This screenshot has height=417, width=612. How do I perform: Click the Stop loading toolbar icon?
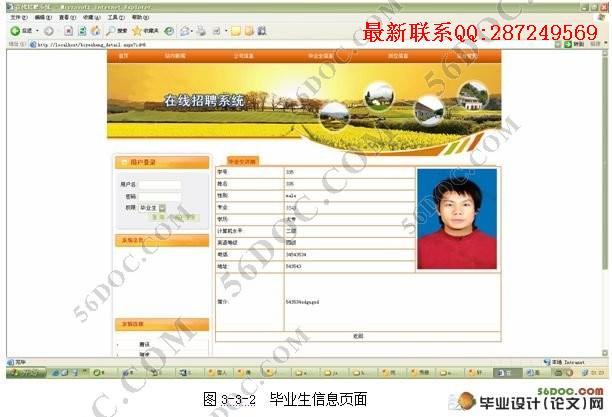[68, 31]
